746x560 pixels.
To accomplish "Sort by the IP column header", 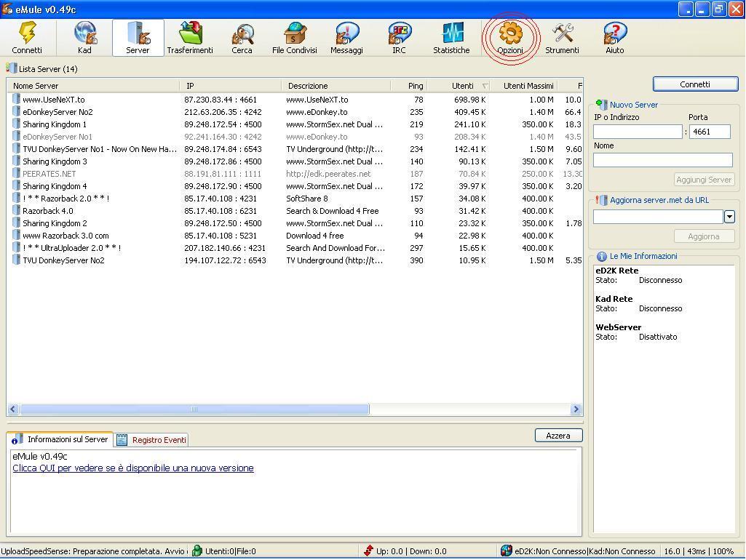I will pos(231,86).
